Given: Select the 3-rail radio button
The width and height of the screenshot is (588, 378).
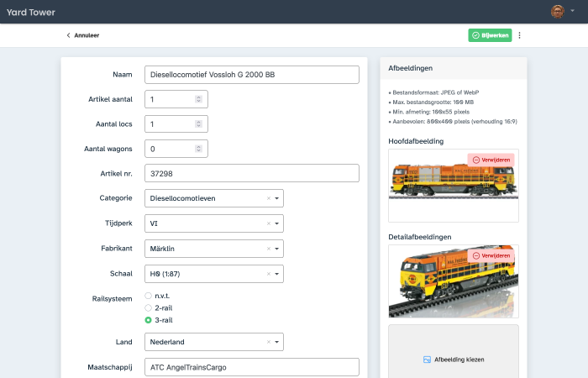Looking at the screenshot, I should click(x=149, y=320).
